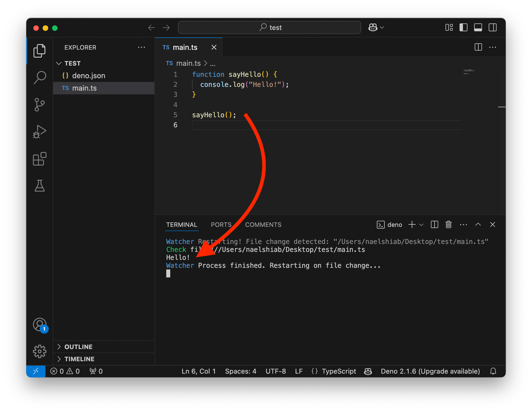Open errors and warnings status item
The height and width of the screenshot is (412, 532).
point(65,371)
